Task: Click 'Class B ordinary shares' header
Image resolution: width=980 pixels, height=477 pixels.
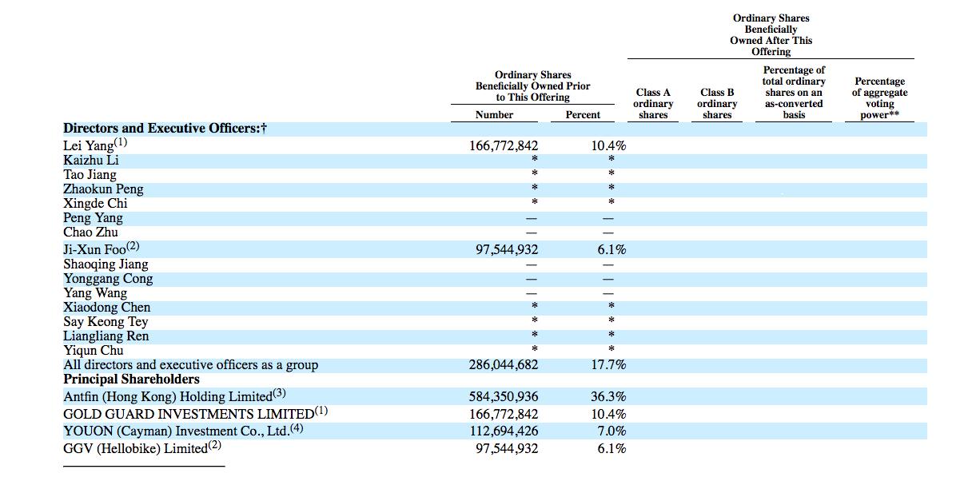Action: [x=717, y=104]
